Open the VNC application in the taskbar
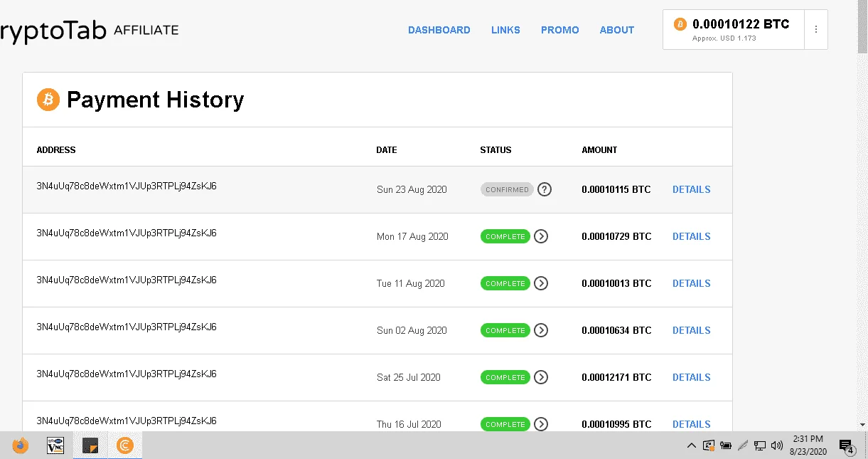Screen dimensions: 868x459 pyautogui.click(x=55, y=445)
